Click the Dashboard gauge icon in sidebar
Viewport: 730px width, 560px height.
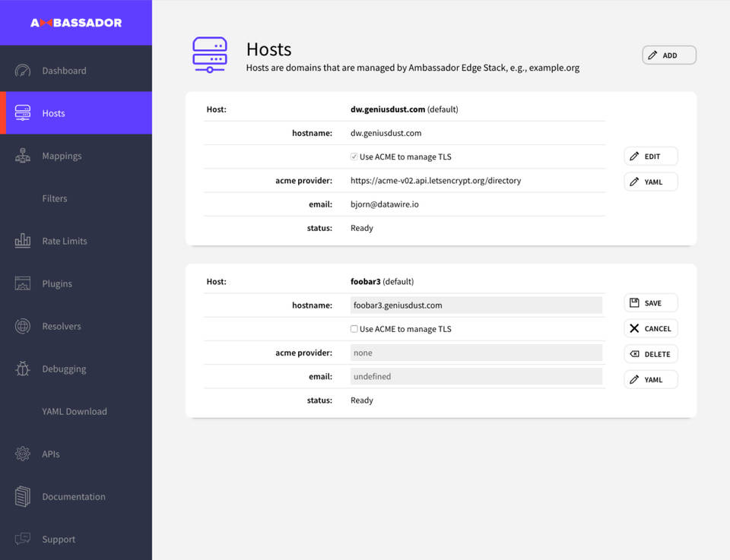tap(23, 71)
